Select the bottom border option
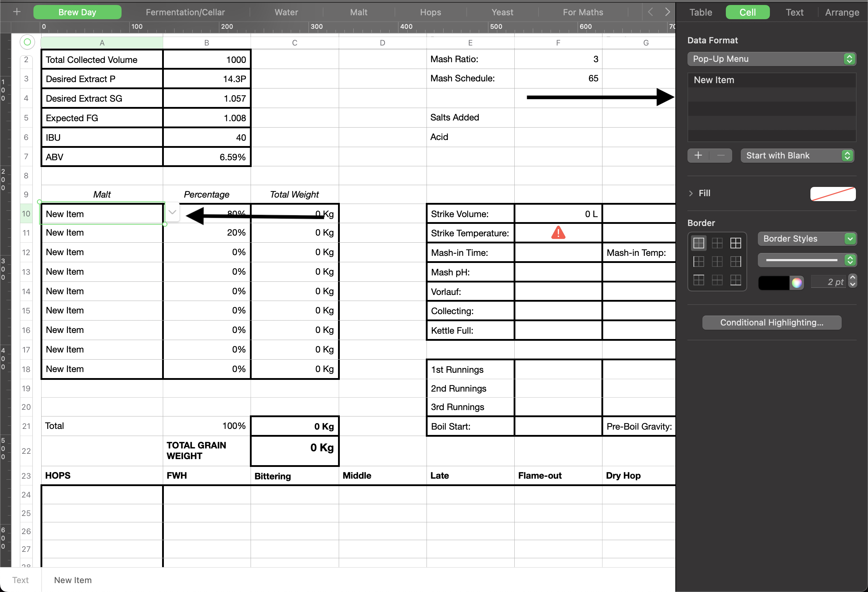868x592 pixels. [x=735, y=280]
